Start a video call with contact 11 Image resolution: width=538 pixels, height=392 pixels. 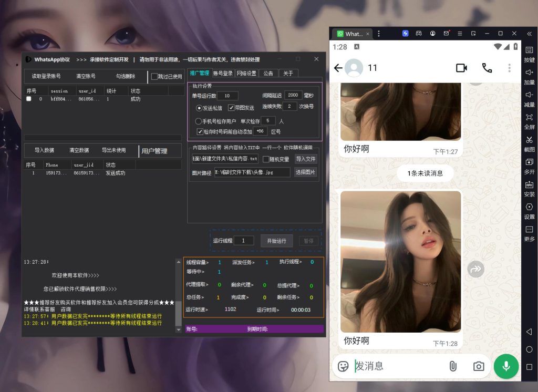coord(461,68)
